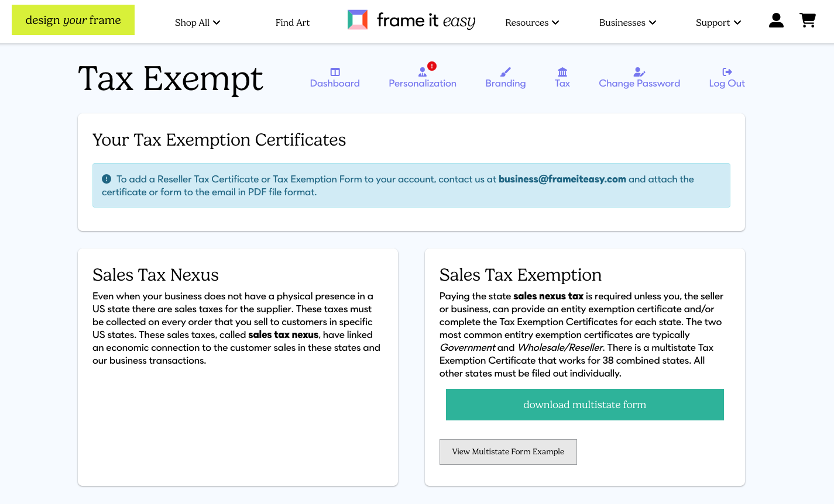This screenshot has height=504, width=834.
Task: Click the user account profile icon
Action: click(x=776, y=20)
